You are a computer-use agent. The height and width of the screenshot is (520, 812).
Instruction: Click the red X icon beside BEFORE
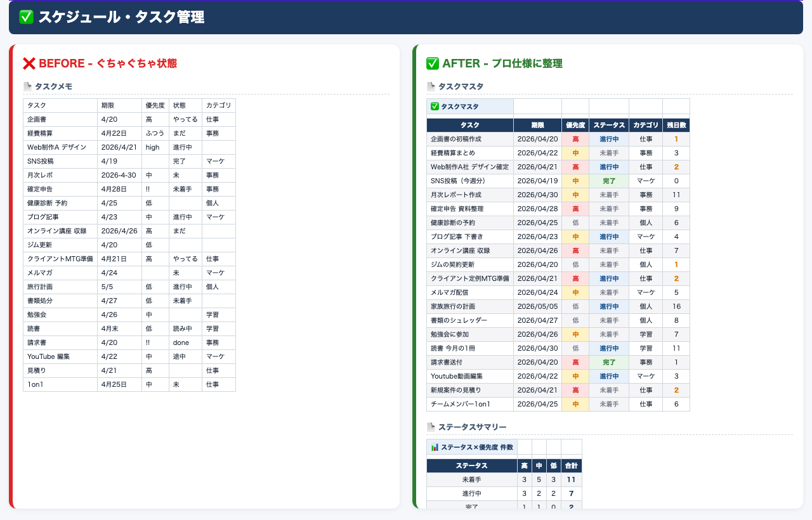pos(29,63)
